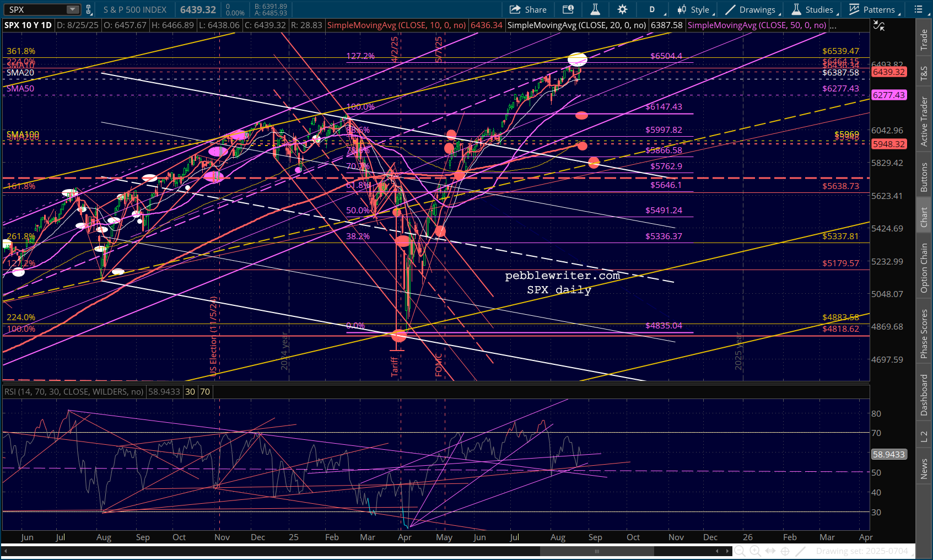Screen dimensions: 933x560
Task: Click the flask icon in the top toolbar
Action: 595,9
